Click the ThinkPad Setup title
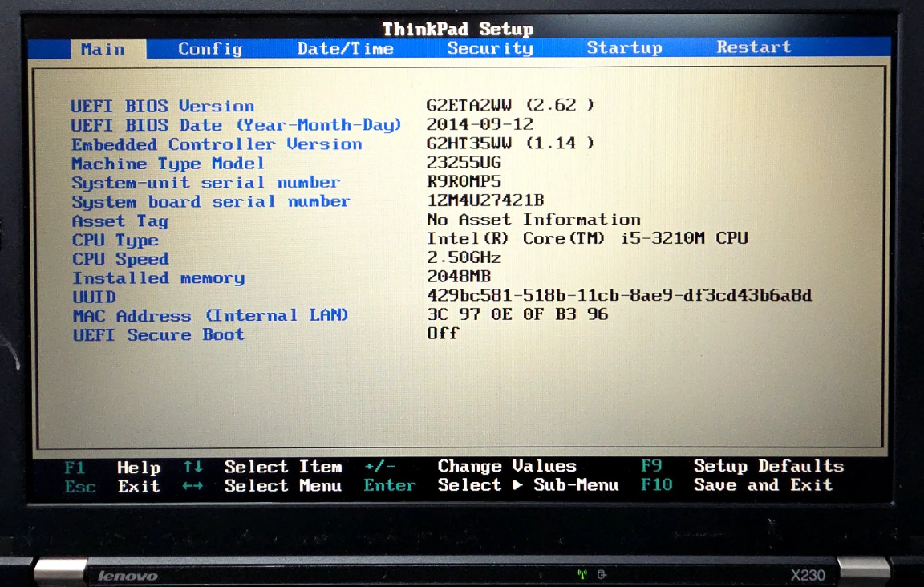Image resolution: width=924 pixels, height=587 pixels. (458, 28)
